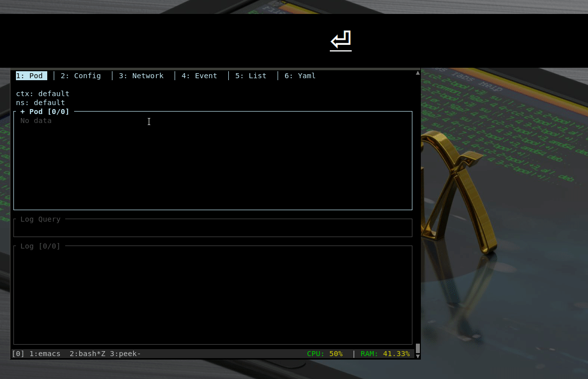Open the Network tab

(x=141, y=75)
